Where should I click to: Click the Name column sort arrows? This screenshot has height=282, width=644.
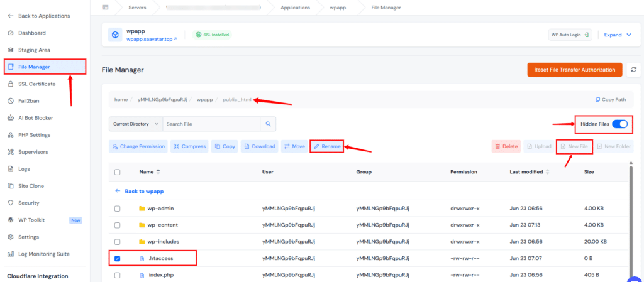pyautogui.click(x=158, y=171)
